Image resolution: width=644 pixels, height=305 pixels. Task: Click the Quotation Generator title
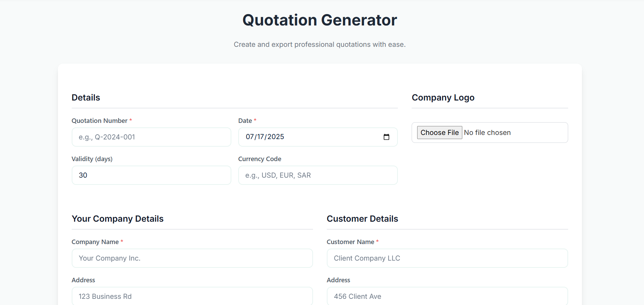320,20
